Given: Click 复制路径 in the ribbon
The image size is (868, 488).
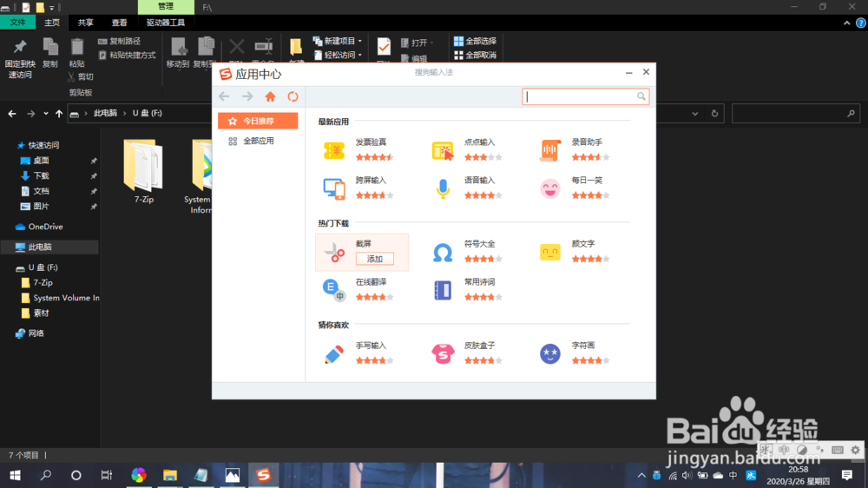Looking at the screenshot, I should (120, 41).
